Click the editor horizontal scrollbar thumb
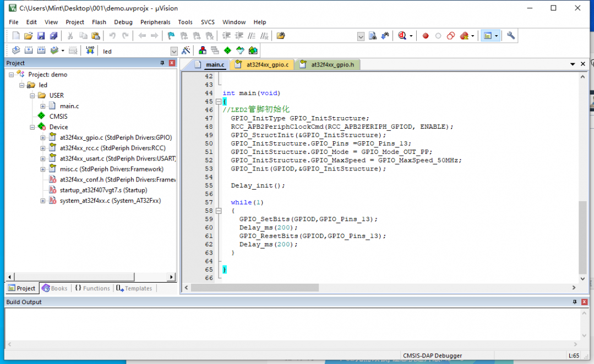 pyautogui.click(x=254, y=288)
